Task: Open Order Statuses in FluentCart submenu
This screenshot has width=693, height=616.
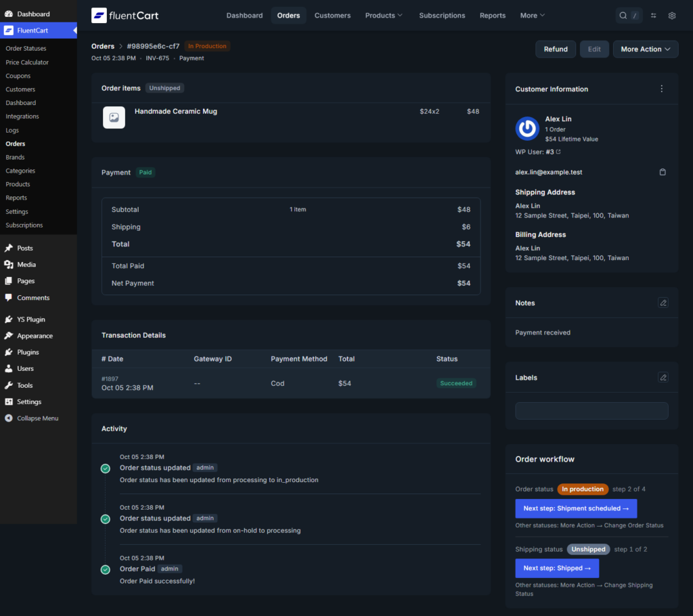Action: (x=26, y=48)
